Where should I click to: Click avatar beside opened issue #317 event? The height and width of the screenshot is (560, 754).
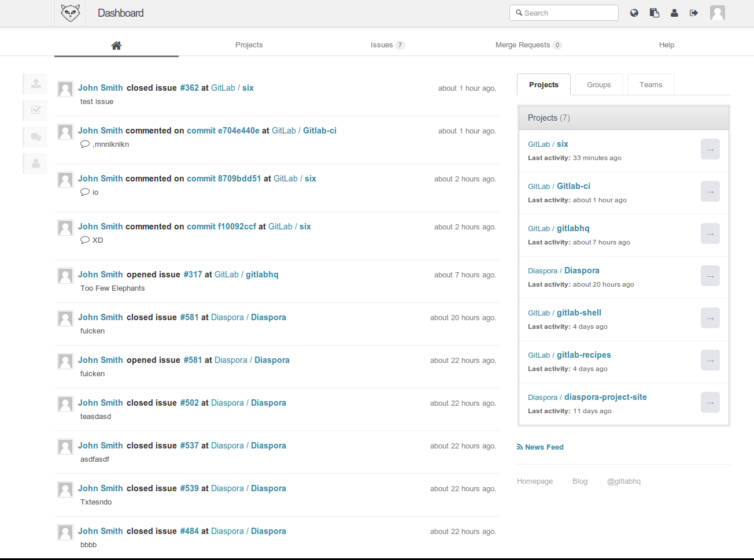[x=65, y=276]
